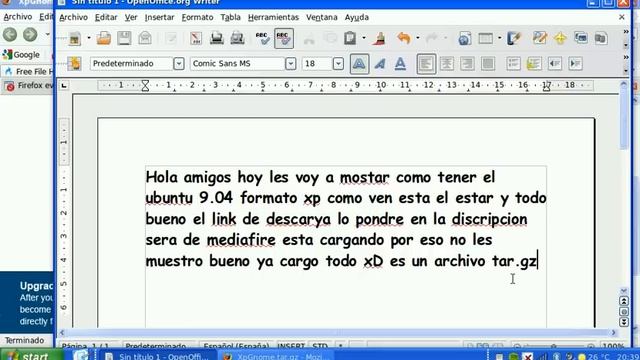640x360 pixels.
Task: Open the Ayuda menu
Action: (357, 18)
